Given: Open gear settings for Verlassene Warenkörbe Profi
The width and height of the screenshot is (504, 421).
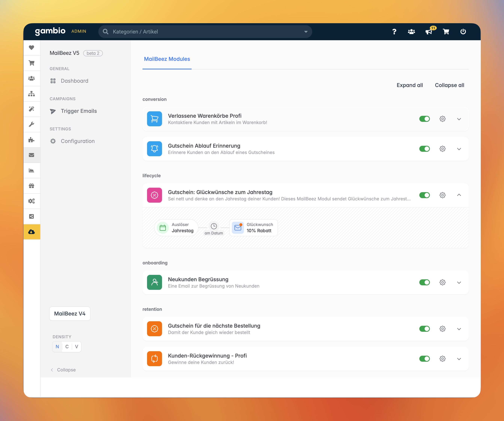Looking at the screenshot, I should (x=442, y=119).
